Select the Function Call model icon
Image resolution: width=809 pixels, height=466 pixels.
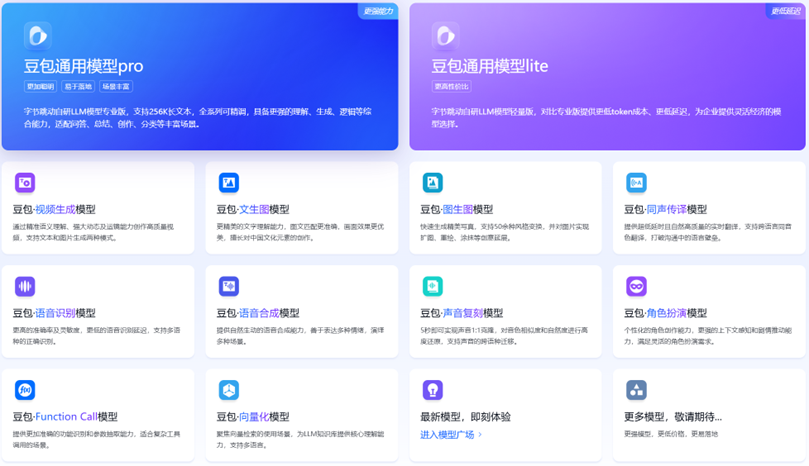click(25, 390)
